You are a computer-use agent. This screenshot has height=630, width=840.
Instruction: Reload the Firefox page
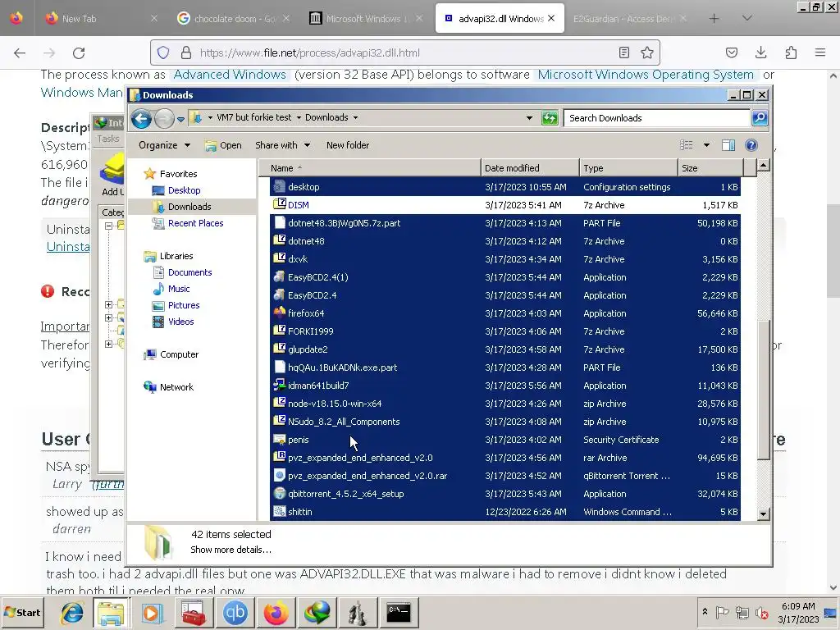[79, 52]
